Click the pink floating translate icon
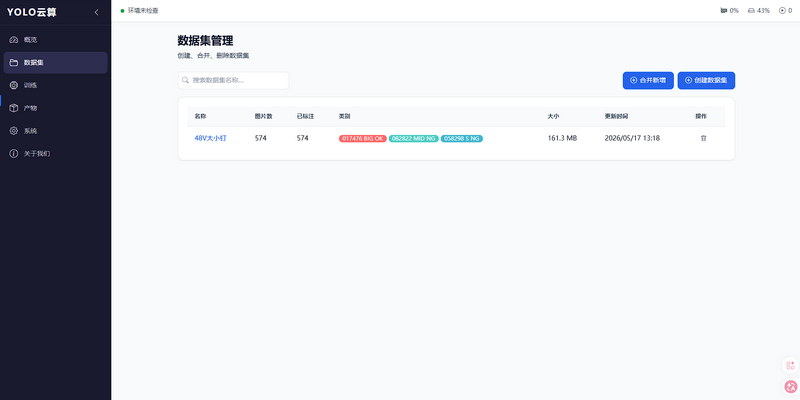 tap(790, 386)
